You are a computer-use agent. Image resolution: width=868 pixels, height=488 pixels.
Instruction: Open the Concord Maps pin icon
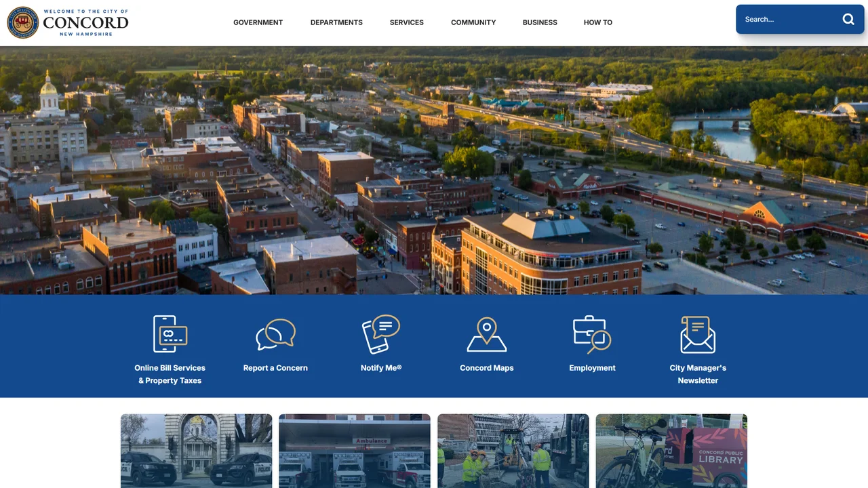[x=487, y=334]
